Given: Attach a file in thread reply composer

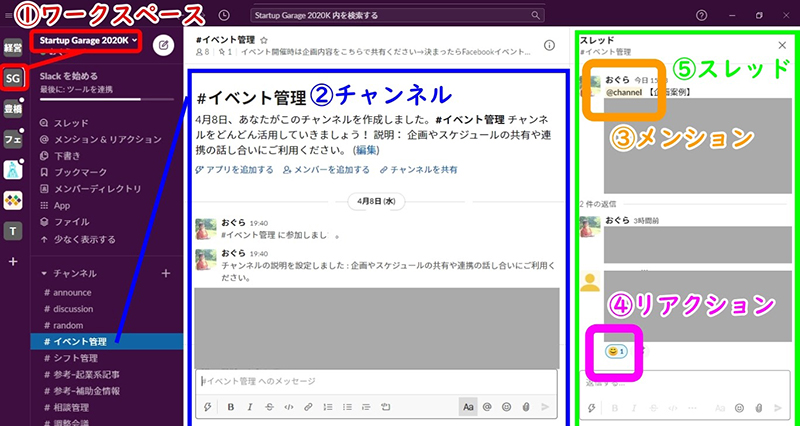Looking at the screenshot, I should pyautogui.click(x=759, y=408).
